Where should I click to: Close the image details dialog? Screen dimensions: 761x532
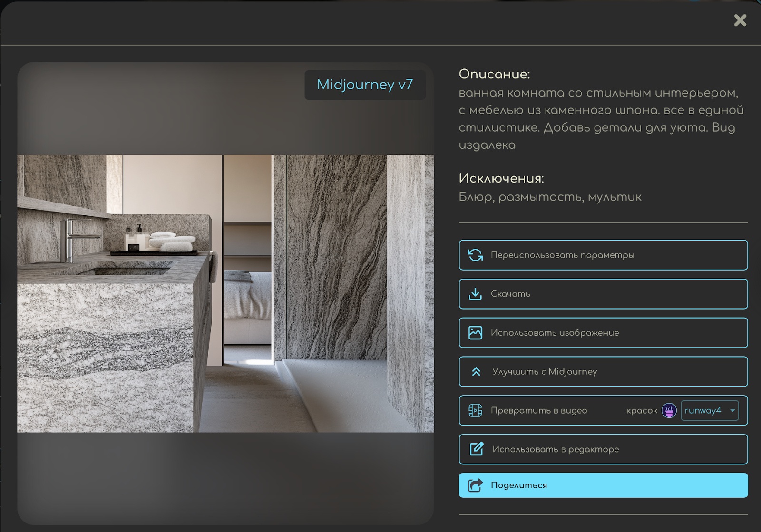tap(740, 20)
